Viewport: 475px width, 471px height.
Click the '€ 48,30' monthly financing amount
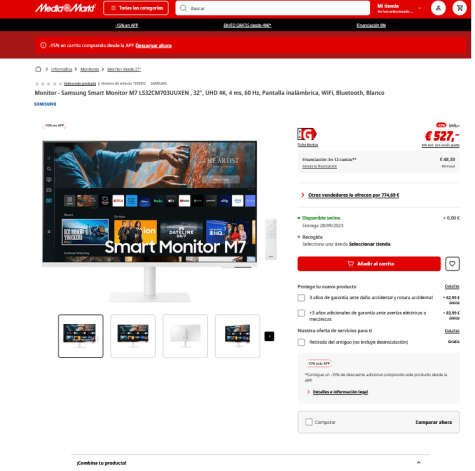click(x=447, y=160)
